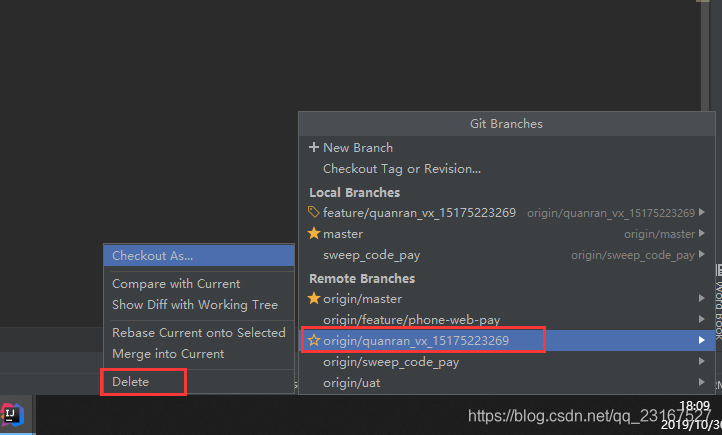This screenshot has height=435, width=722.
Task: Click the plus icon beside New Branch
Action: click(x=314, y=147)
